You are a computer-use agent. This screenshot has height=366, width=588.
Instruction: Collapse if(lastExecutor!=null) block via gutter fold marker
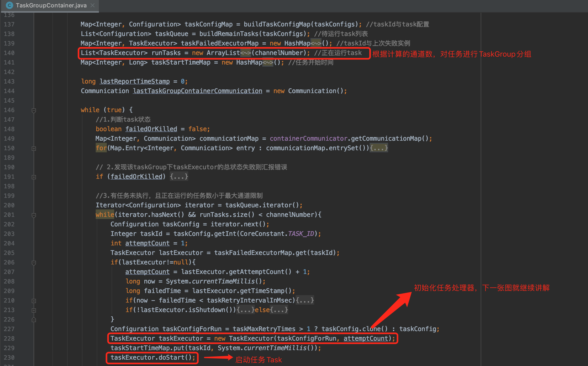(34, 263)
